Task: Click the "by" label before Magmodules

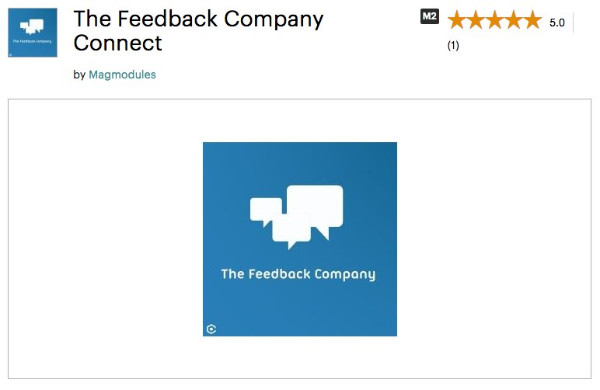Action: pos(79,75)
